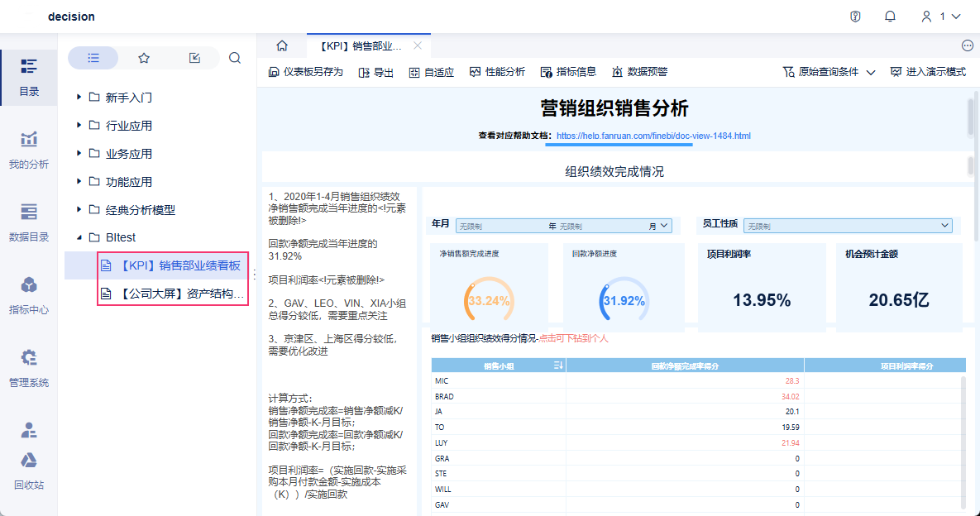Viewport: 980px width, 516px height.
Task: Click the 19.59 score cell
Action: click(685, 428)
